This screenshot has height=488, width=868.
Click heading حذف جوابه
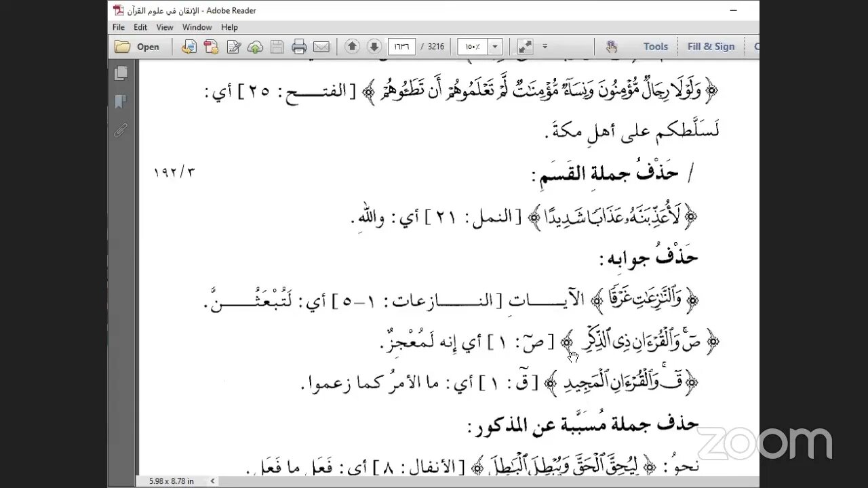[x=648, y=258]
